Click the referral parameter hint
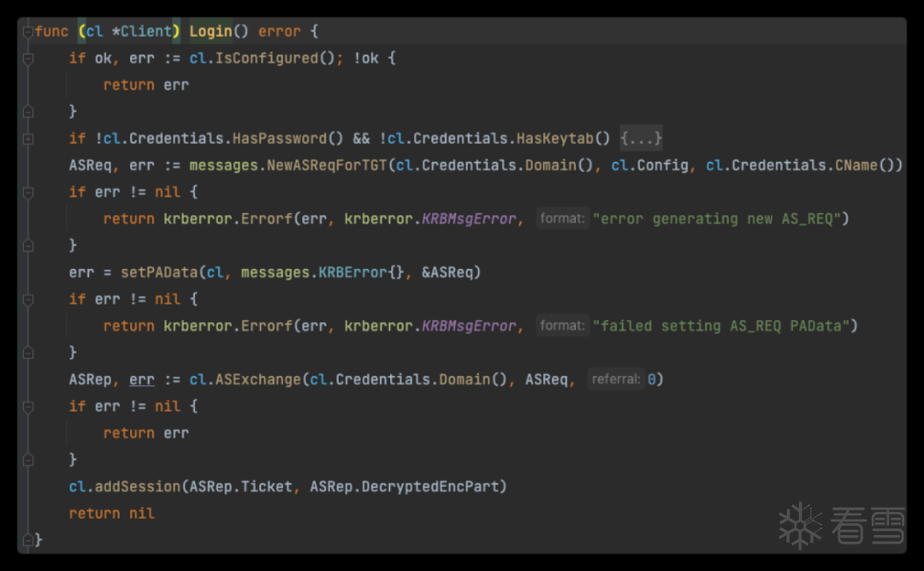The height and width of the screenshot is (571, 924). (615, 379)
